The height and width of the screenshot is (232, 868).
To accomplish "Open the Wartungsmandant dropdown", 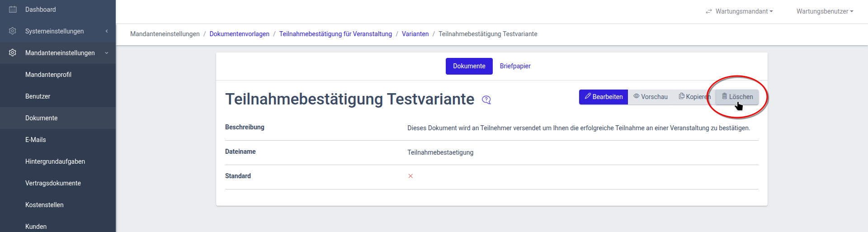I will point(744,11).
